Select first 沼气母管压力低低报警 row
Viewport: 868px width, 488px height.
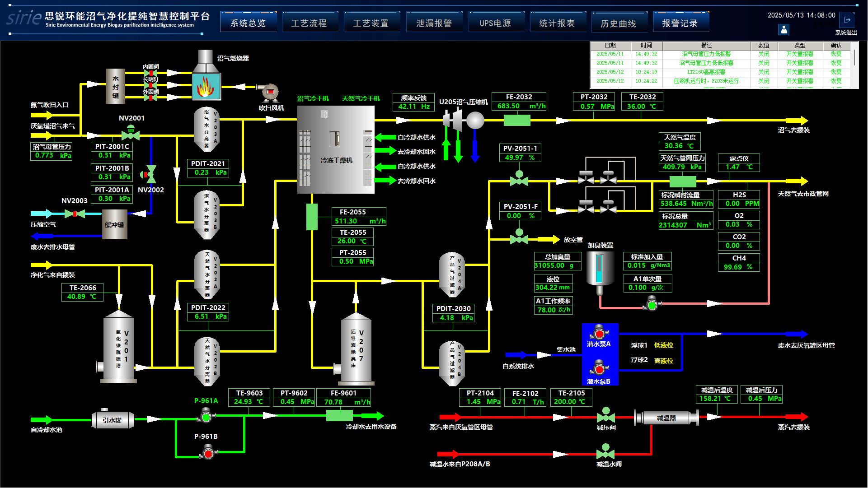click(720, 54)
